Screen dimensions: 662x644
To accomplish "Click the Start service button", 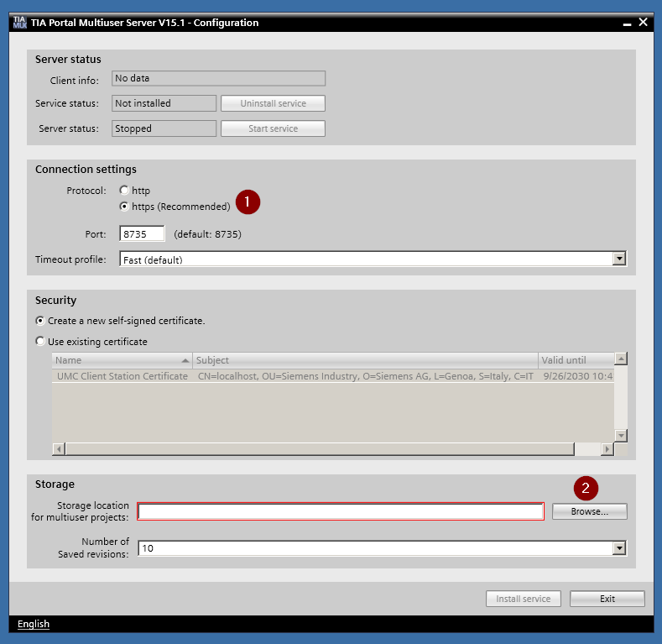I will 273,128.
